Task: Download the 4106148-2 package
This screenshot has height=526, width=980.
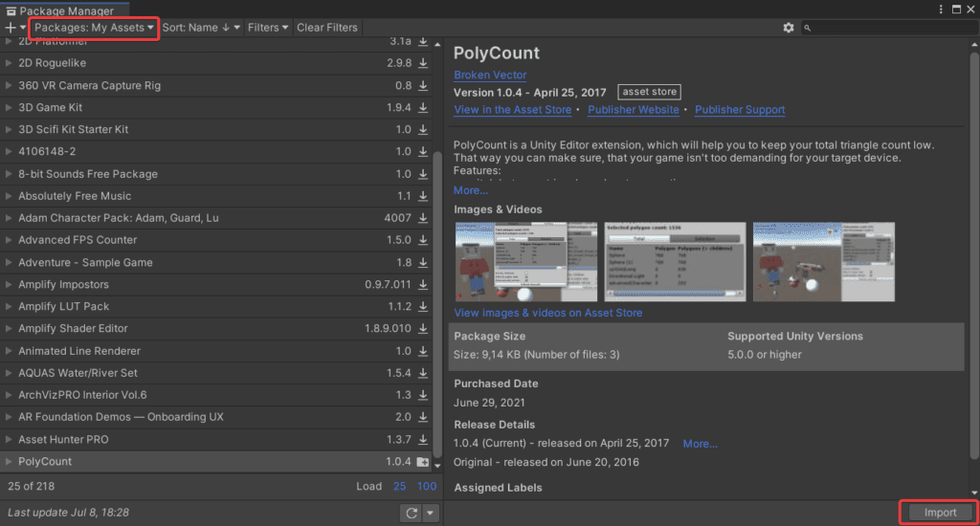Action: pyautogui.click(x=423, y=151)
